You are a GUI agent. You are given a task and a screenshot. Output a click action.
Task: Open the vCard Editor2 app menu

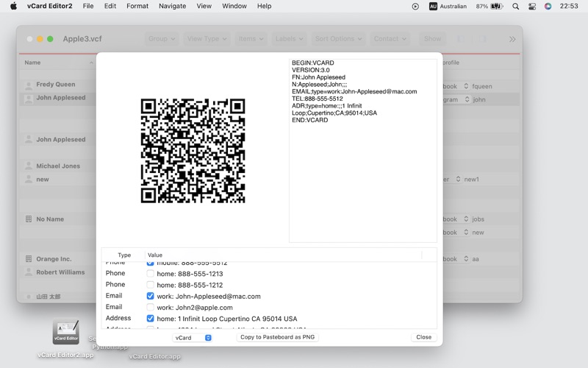click(49, 6)
